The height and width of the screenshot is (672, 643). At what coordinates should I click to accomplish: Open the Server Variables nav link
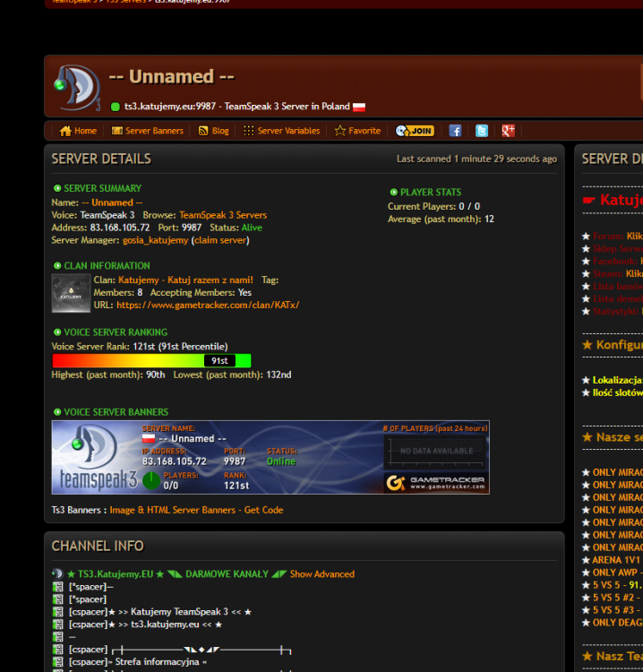(288, 131)
